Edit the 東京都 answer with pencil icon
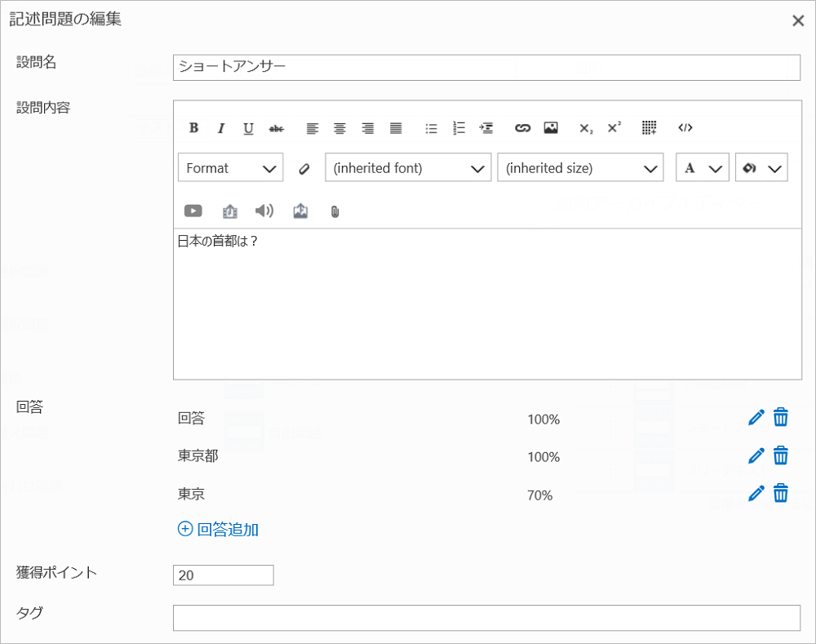This screenshot has width=816, height=644. 756,455
